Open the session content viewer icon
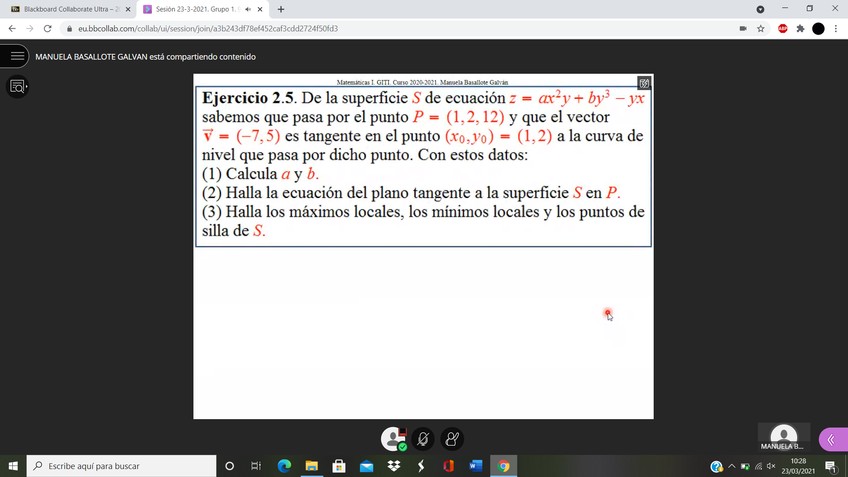This screenshot has width=848, height=477. click(x=17, y=87)
